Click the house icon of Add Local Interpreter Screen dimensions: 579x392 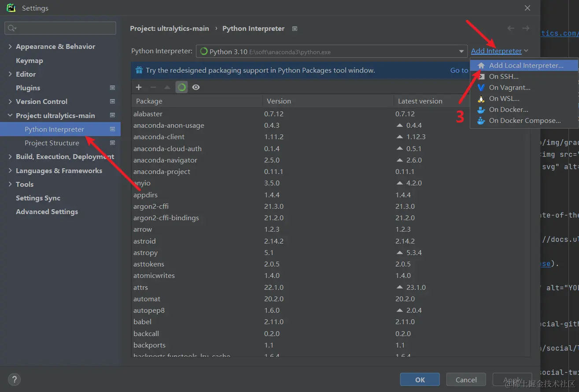point(481,65)
